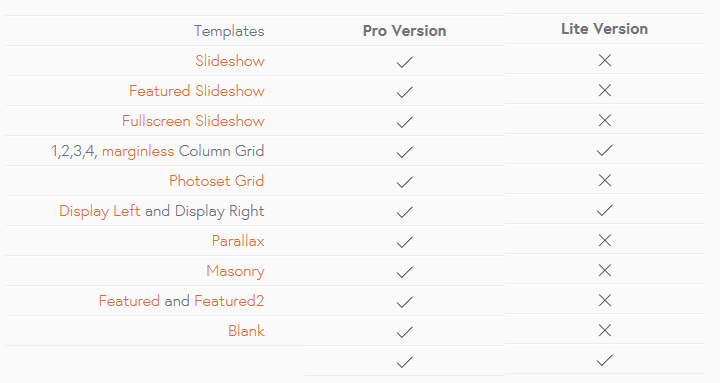The width and height of the screenshot is (720, 383).
Task: Click Lite Version cross for Masonry row
Action: (x=605, y=270)
